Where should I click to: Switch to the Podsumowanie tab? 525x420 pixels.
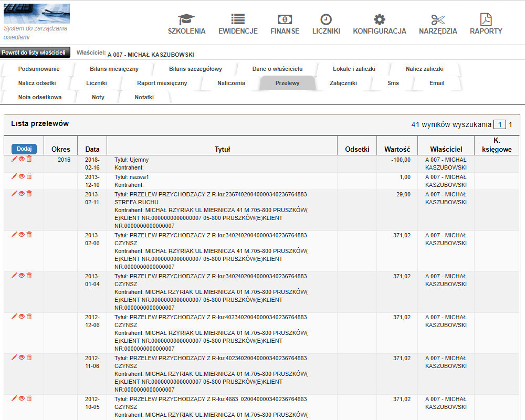39,69
